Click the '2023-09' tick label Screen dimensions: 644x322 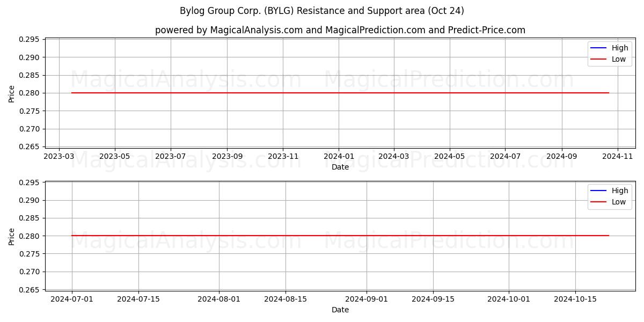(227, 156)
